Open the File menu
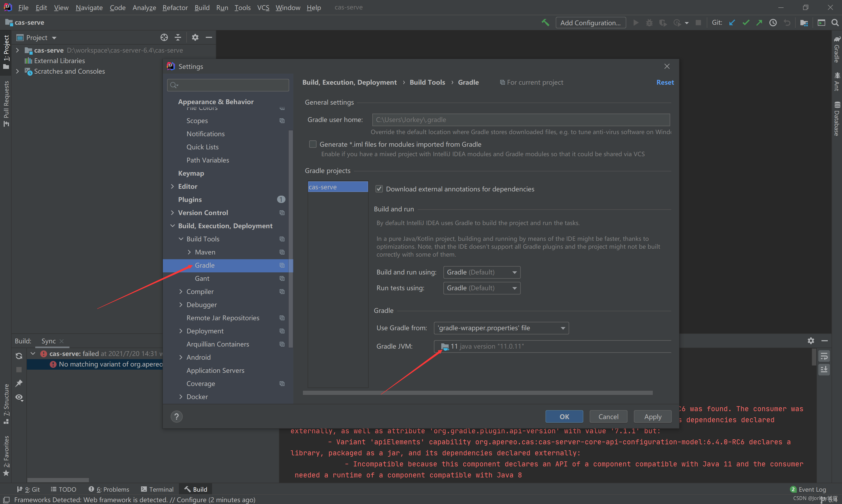842x504 pixels. coord(23,7)
